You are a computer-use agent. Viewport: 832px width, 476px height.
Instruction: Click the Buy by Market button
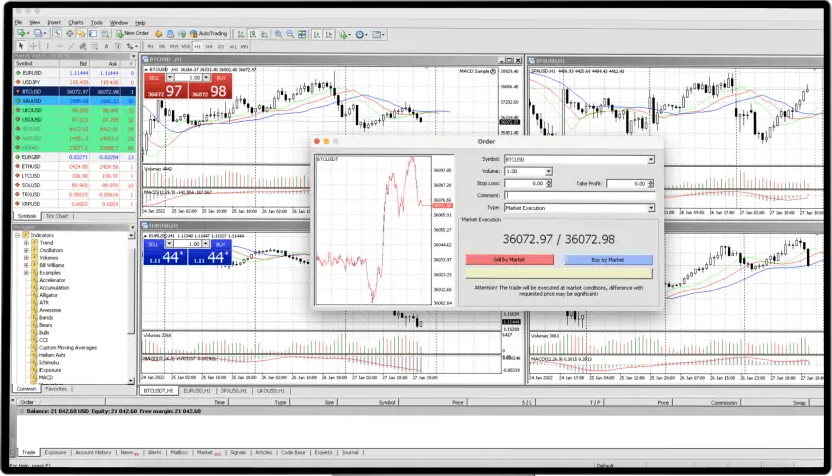point(607,259)
